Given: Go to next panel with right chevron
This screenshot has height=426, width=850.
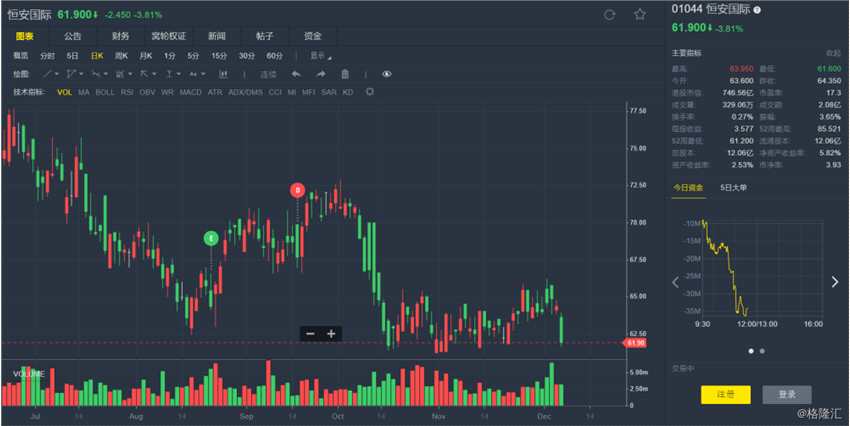Looking at the screenshot, I should [835, 282].
